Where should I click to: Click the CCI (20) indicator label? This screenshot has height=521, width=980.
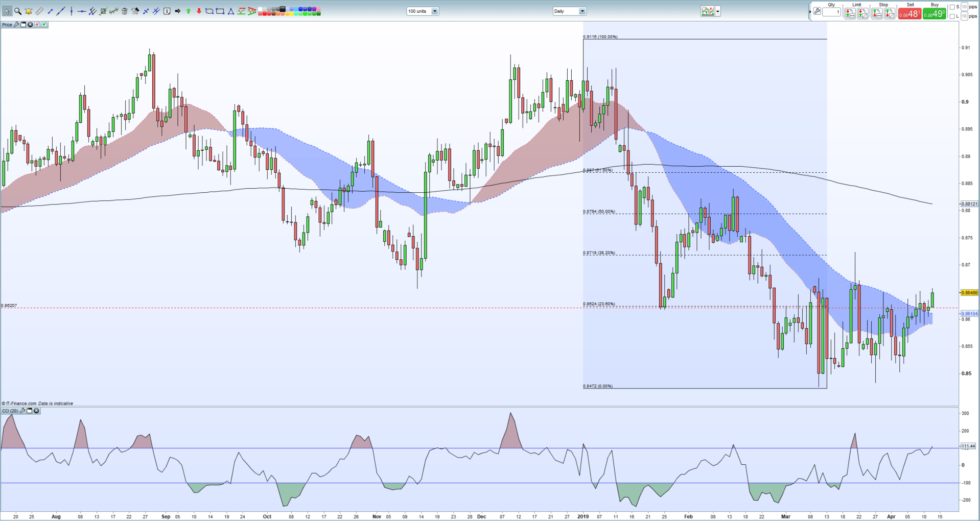pos(10,411)
